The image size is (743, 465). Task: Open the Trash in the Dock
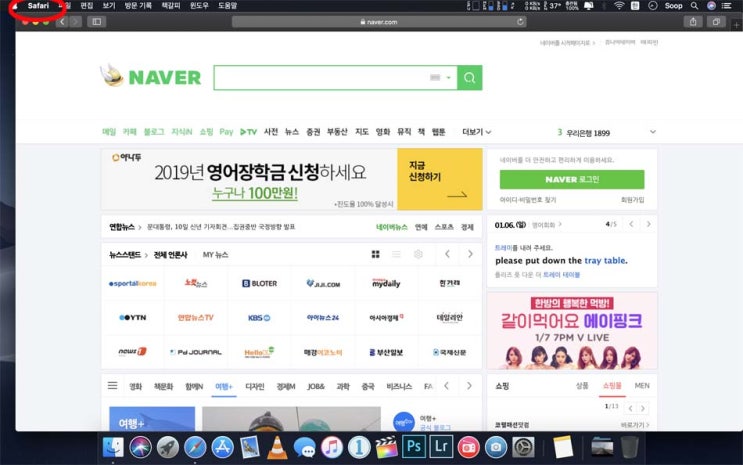pos(629,447)
